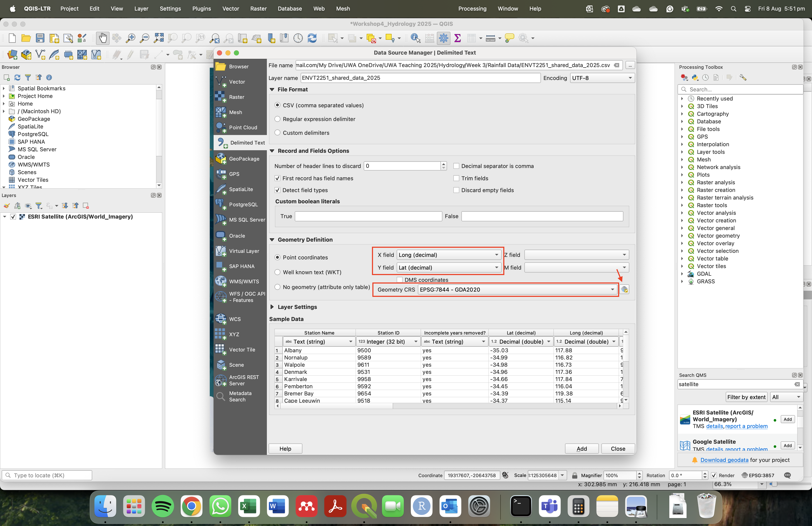Select the CSV comma separated values option
The image size is (812, 526).
pos(277,105)
